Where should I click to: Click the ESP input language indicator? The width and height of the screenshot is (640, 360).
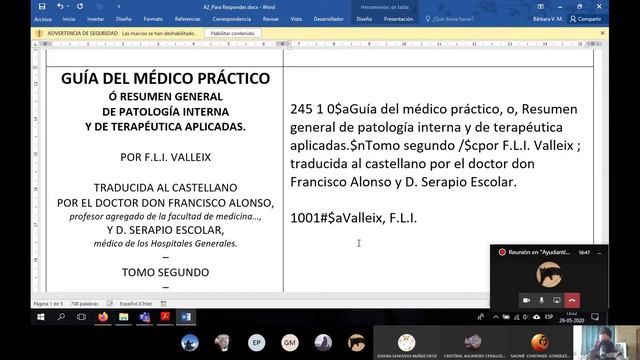549,317
